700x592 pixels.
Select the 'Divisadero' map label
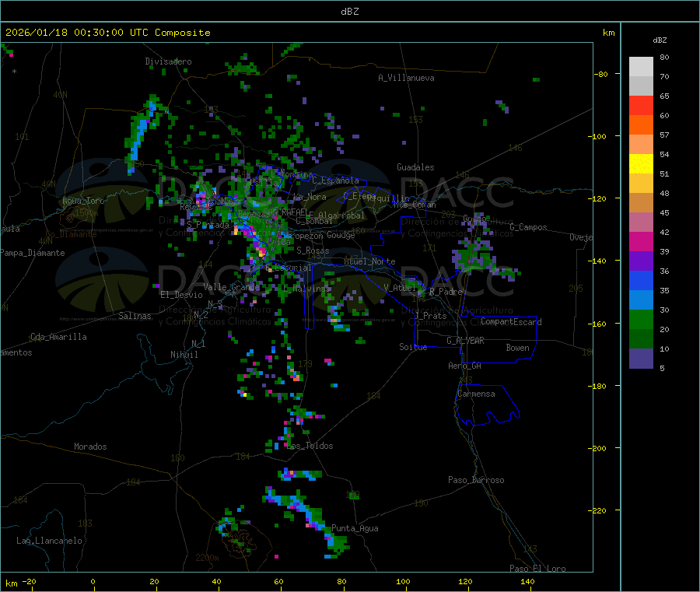click(168, 61)
